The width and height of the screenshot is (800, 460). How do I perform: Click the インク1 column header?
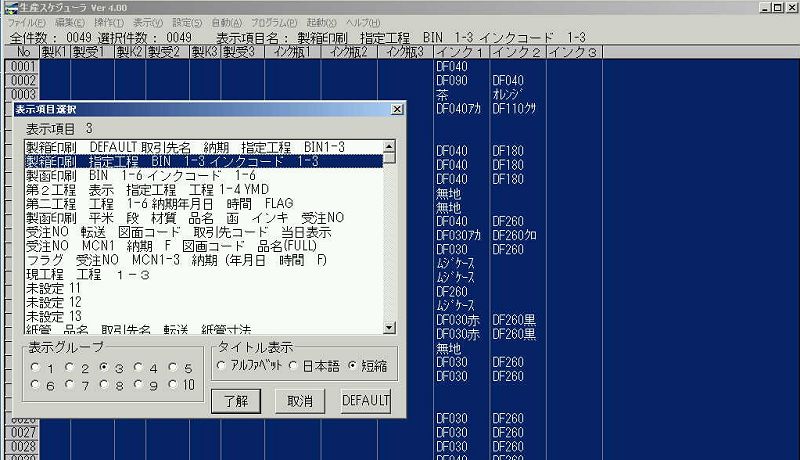pyautogui.click(x=461, y=52)
